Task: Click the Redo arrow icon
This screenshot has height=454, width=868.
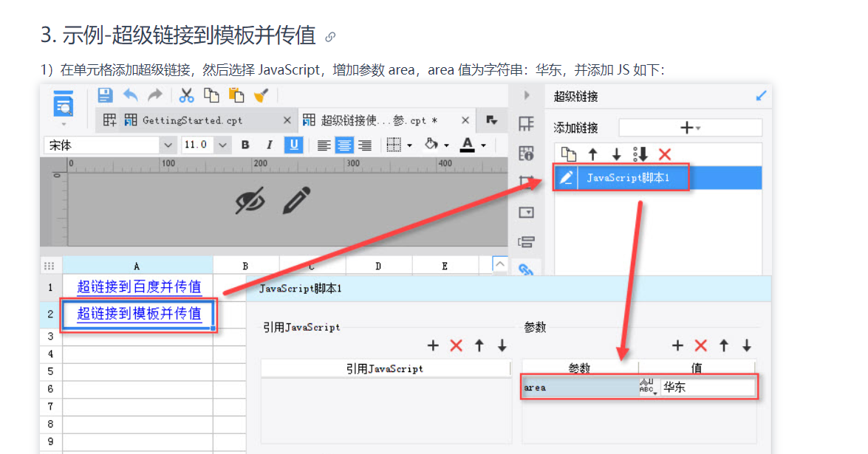Action: pos(155,96)
